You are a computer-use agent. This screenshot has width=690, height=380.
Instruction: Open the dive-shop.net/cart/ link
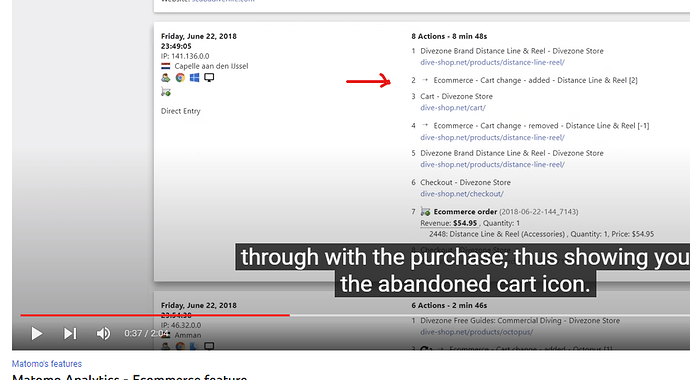(x=453, y=108)
